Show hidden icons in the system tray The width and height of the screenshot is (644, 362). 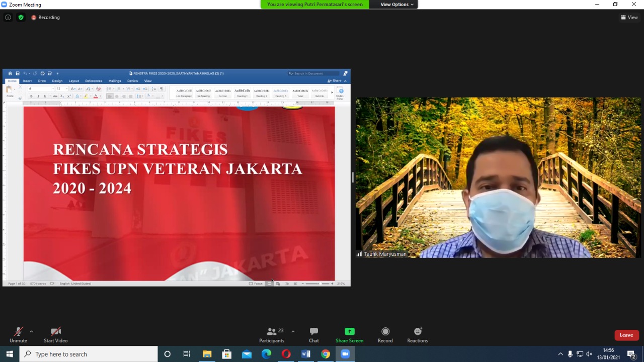[560, 354]
